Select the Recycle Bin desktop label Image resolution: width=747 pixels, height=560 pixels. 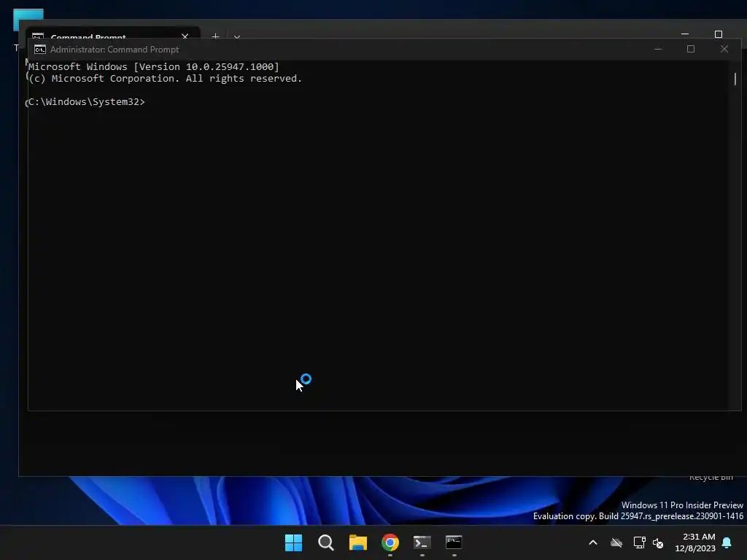(x=711, y=477)
